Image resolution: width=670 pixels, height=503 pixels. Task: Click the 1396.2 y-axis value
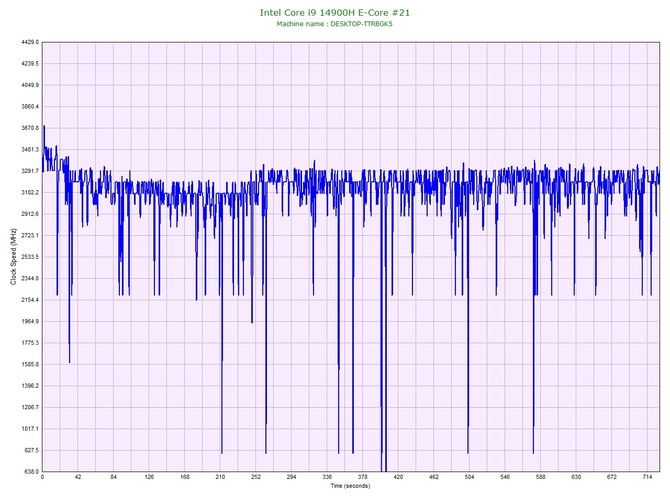click(30, 386)
